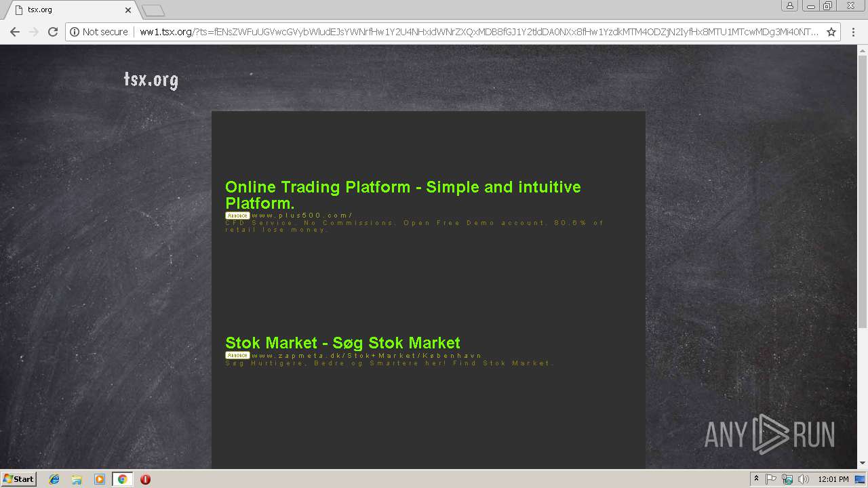The width and height of the screenshot is (868, 488).
Task: Click the Annonce badge beside zapmeta URL
Action: click(237, 355)
